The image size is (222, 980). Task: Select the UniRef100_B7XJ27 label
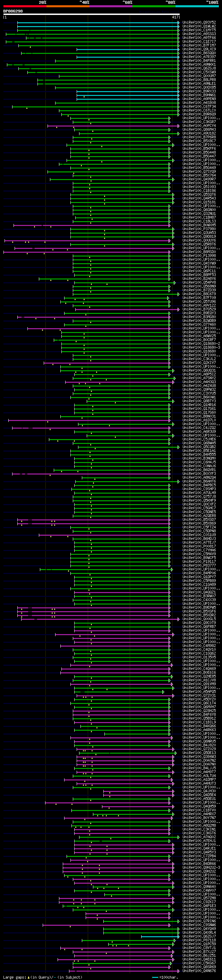tap(199, 951)
